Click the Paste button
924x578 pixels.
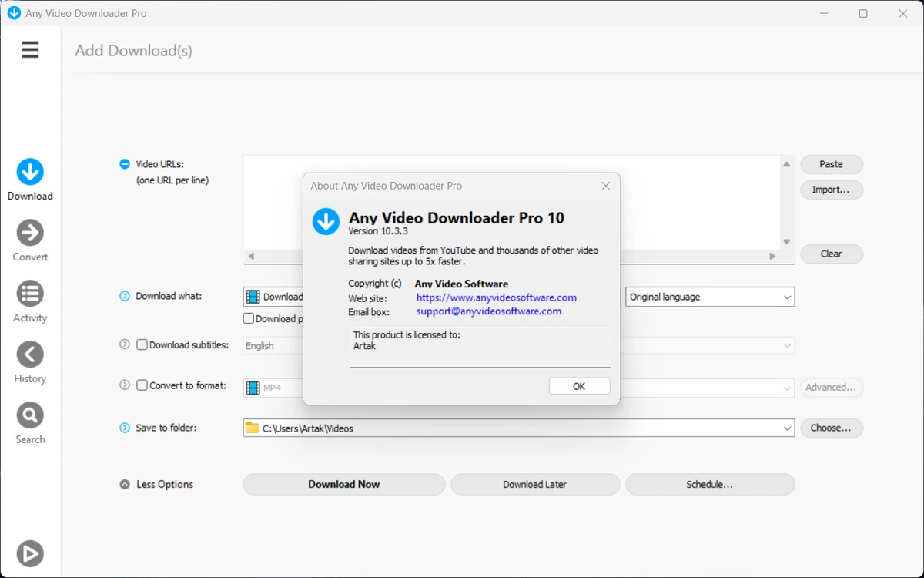coord(832,164)
